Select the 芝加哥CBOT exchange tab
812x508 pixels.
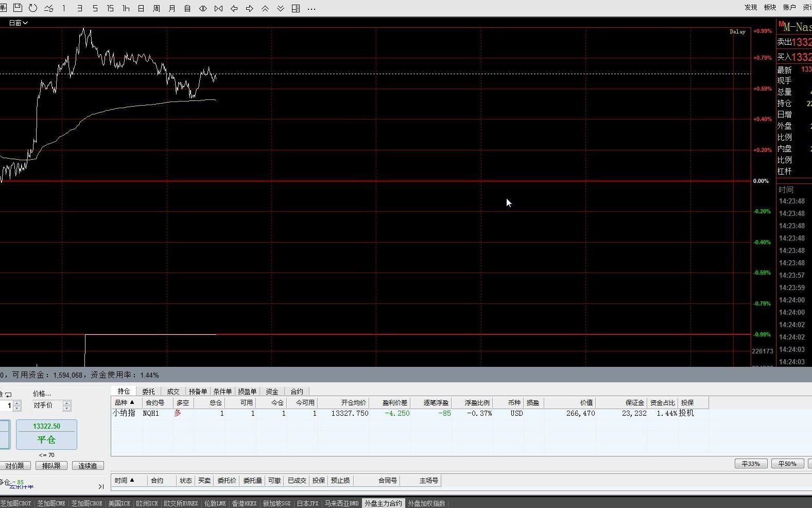16,503
